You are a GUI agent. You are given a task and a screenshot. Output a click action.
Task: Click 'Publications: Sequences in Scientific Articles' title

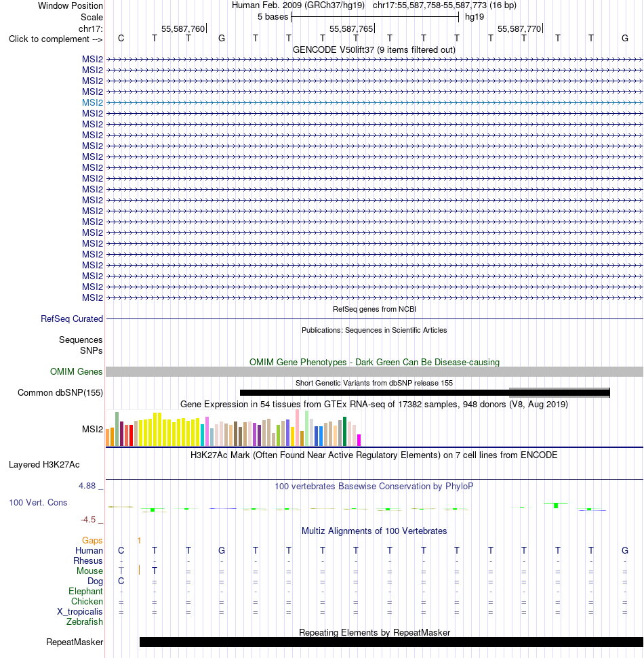pyautogui.click(x=374, y=330)
